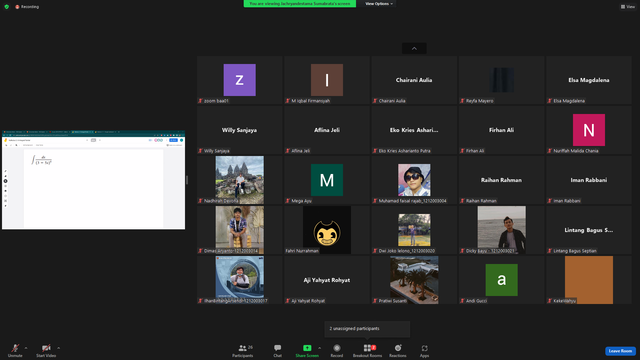
Task: Open the View layout menu
Action: 628,7
